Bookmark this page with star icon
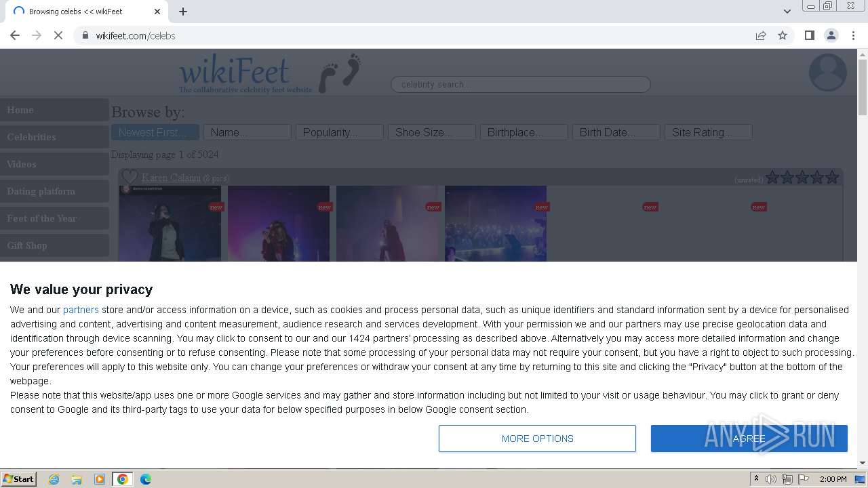 (783, 35)
